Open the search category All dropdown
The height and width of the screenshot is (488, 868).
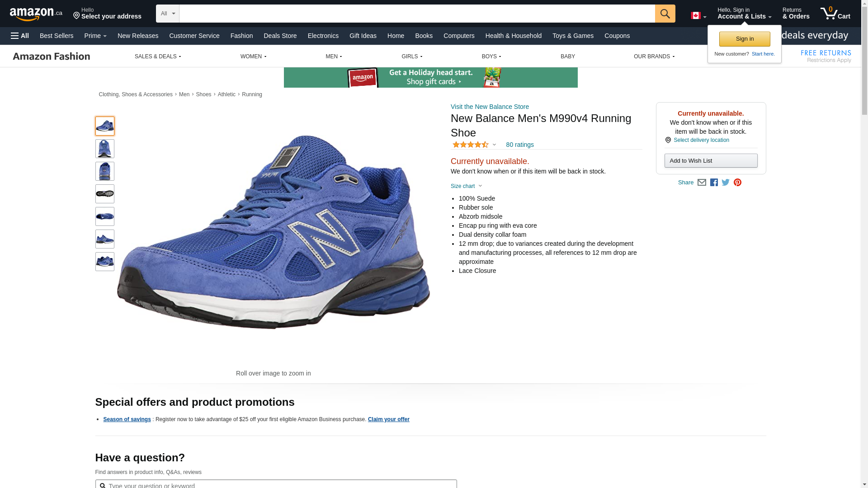(167, 14)
